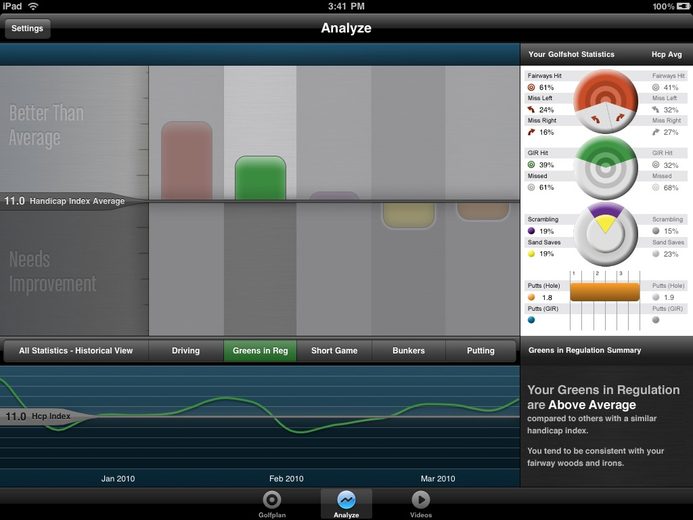
Task: Click the Miss Right 16% arrow icon
Action: coord(531,132)
